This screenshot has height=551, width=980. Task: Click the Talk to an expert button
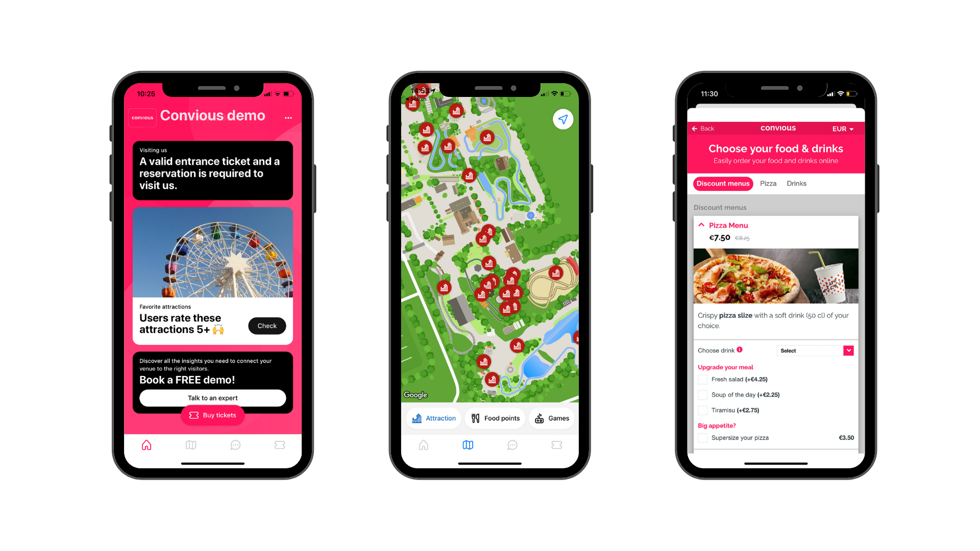[212, 397]
